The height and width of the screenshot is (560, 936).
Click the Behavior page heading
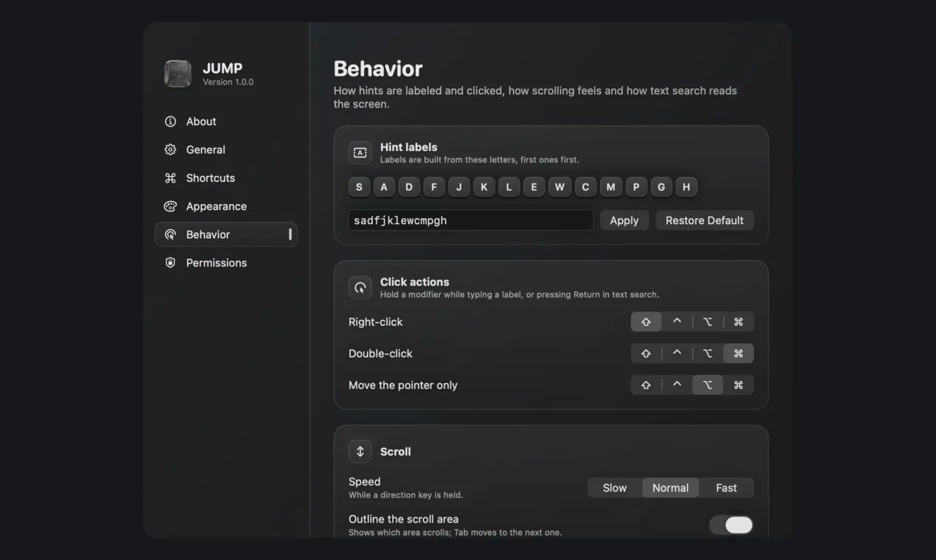coord(378,69)
